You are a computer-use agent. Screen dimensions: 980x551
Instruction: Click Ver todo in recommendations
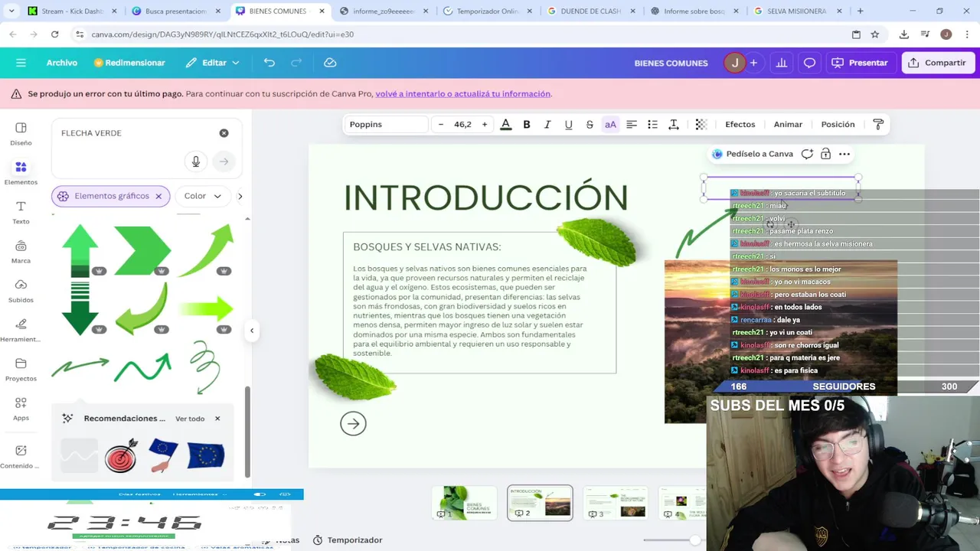click(190, 419)
